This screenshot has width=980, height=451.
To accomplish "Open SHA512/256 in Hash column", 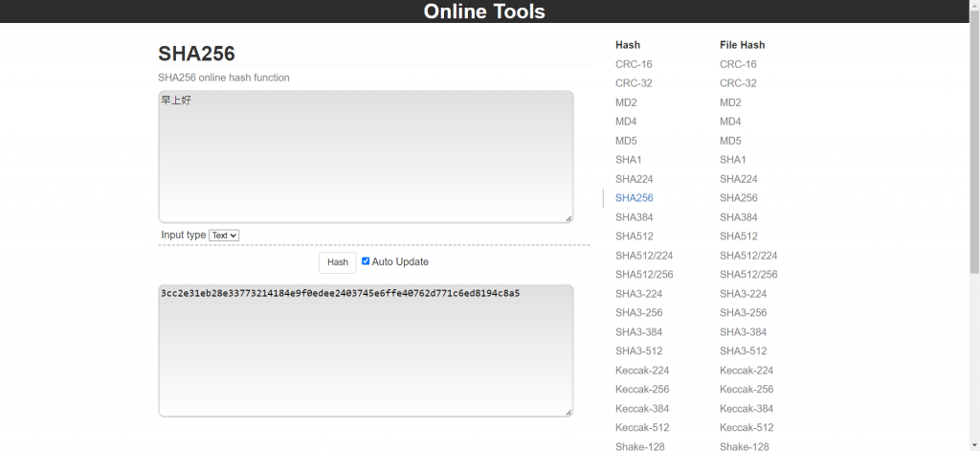I will point(644,274).
